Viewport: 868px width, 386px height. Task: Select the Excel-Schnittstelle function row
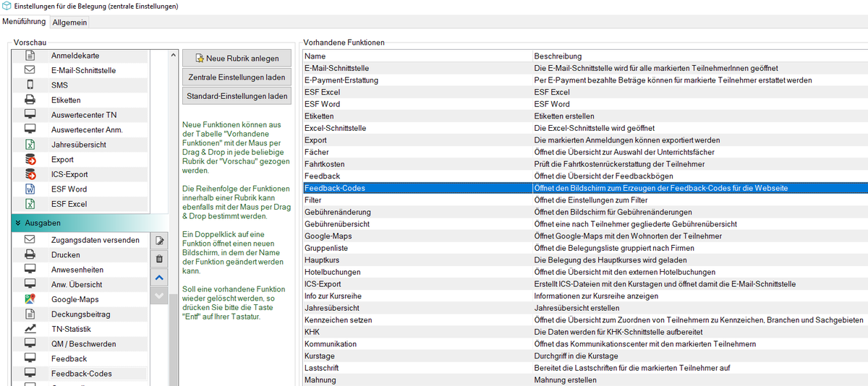[x=584, y=128]
